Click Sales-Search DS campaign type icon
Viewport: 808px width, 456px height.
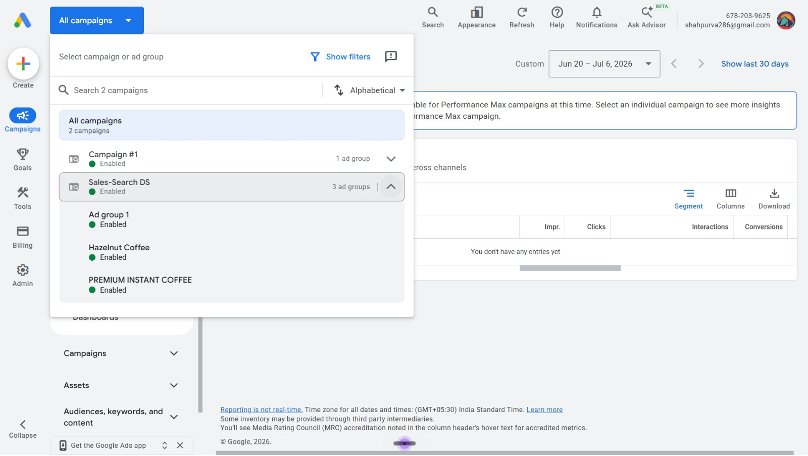click(x=74, y=187)
